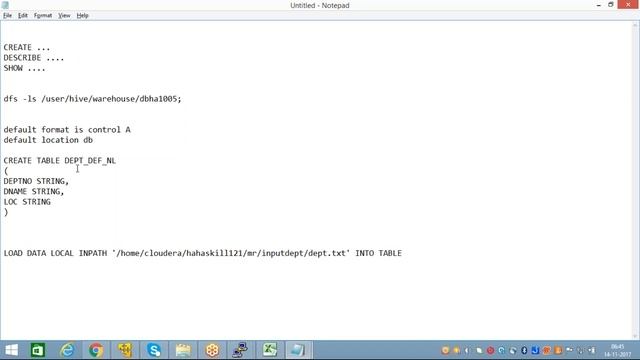Click the line 'DEPTNO STRING,'
Screen dimensions: 640x360
point(36,181)
